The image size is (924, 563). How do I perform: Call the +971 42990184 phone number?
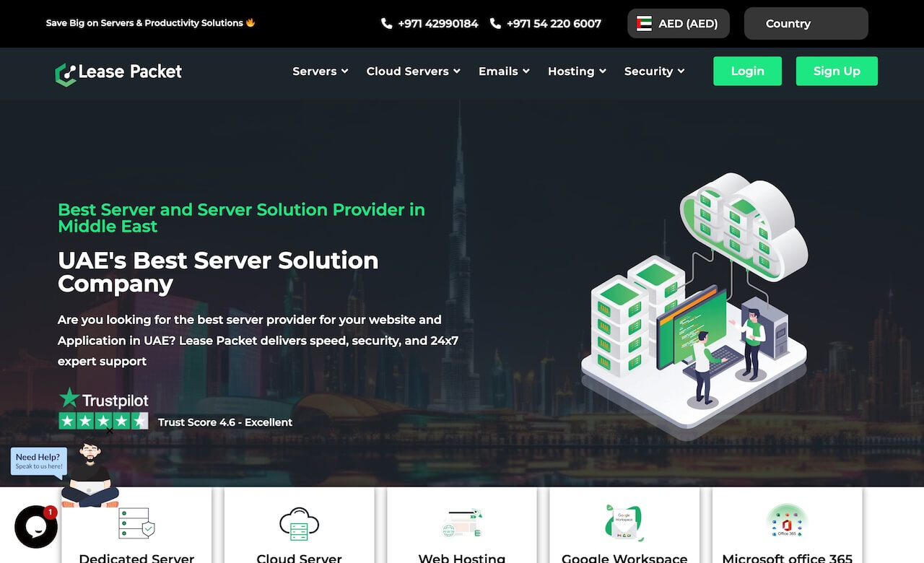pos(430,24)
